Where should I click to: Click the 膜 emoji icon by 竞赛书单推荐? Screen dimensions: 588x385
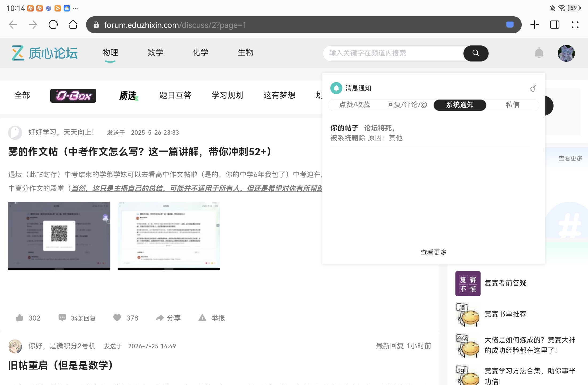click(x=468, y=314)
